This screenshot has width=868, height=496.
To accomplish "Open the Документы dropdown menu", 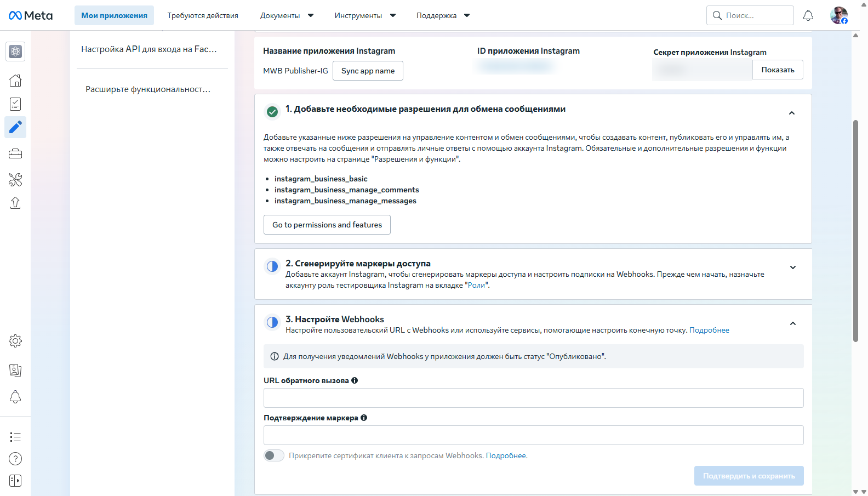I will click(x=287, y=15).
